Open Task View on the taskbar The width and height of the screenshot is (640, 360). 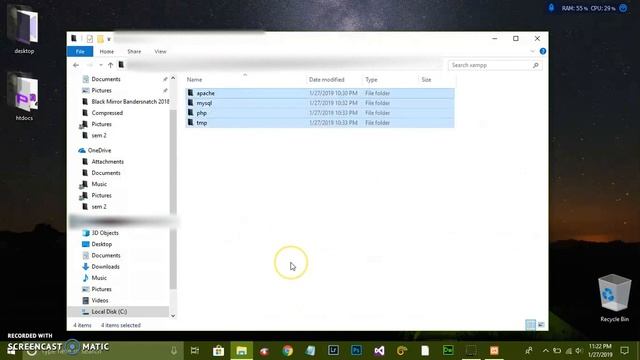[195, 350]
